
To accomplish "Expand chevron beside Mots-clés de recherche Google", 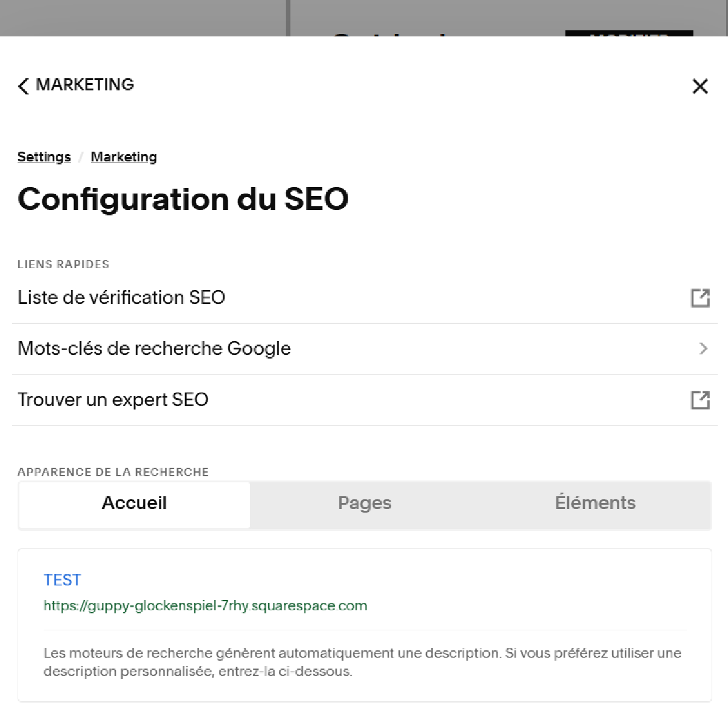I will (x=703, y=348).
